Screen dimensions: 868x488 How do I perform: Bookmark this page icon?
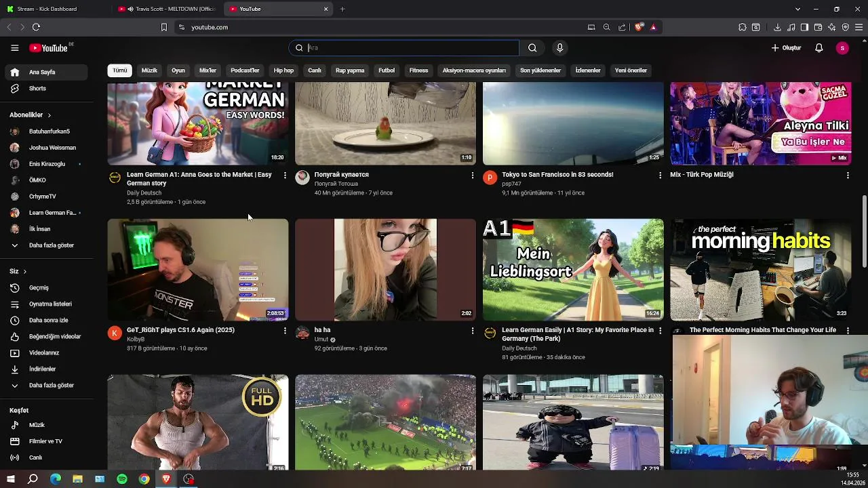[x=163, y=27]
